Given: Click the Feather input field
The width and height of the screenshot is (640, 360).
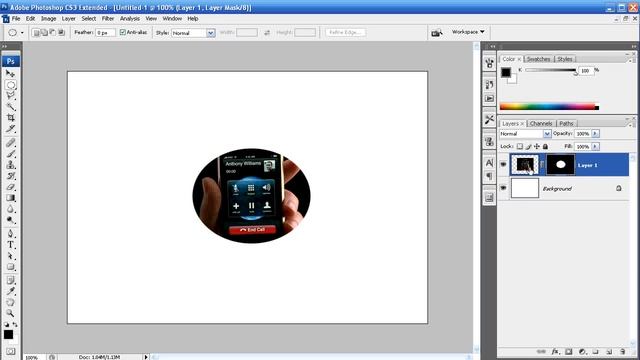Looking at the screenshot, I should (x=105, y=33).
